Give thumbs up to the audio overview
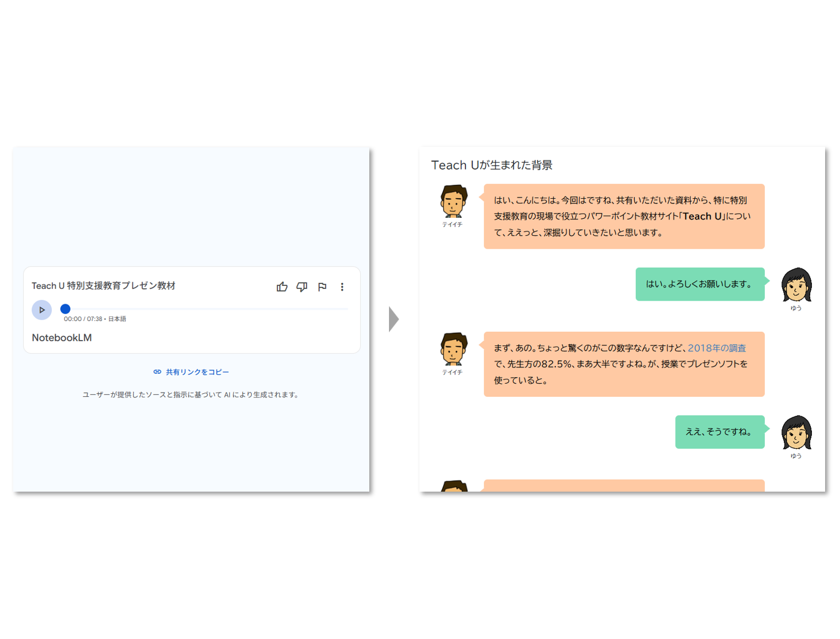The image size is (840, 639). click(x=282, y=287)
